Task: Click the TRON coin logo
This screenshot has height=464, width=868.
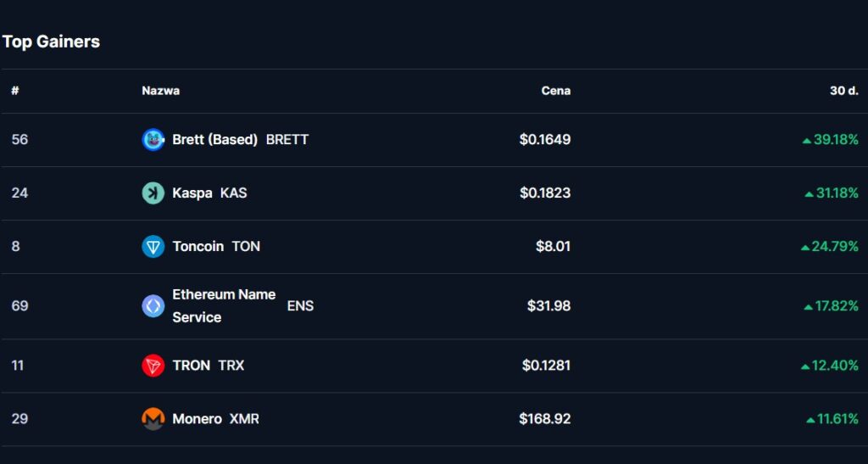Action: (153, 365)
